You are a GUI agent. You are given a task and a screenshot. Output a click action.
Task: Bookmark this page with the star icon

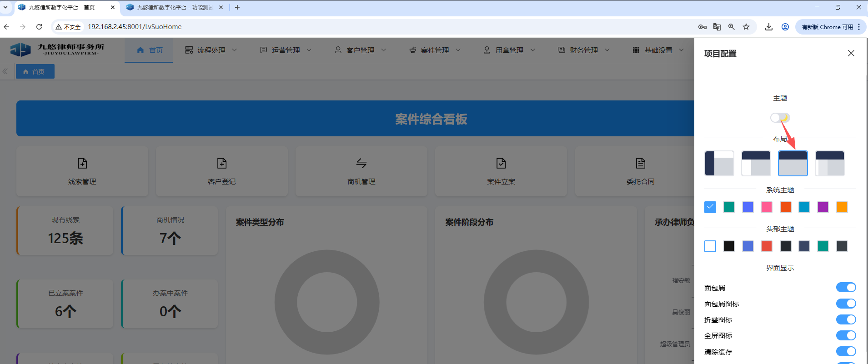(746, 27)
